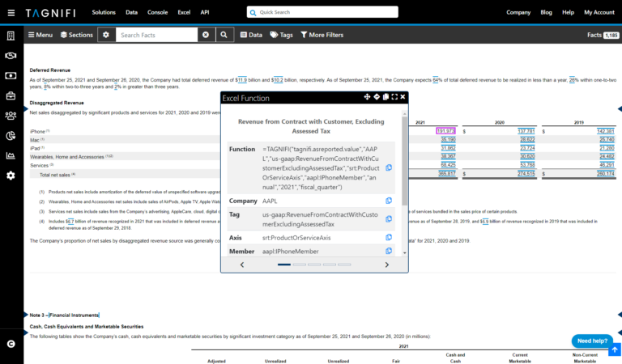
Task: Click the diamond navigate icon in Excel Function header
Action: (377, 96)
